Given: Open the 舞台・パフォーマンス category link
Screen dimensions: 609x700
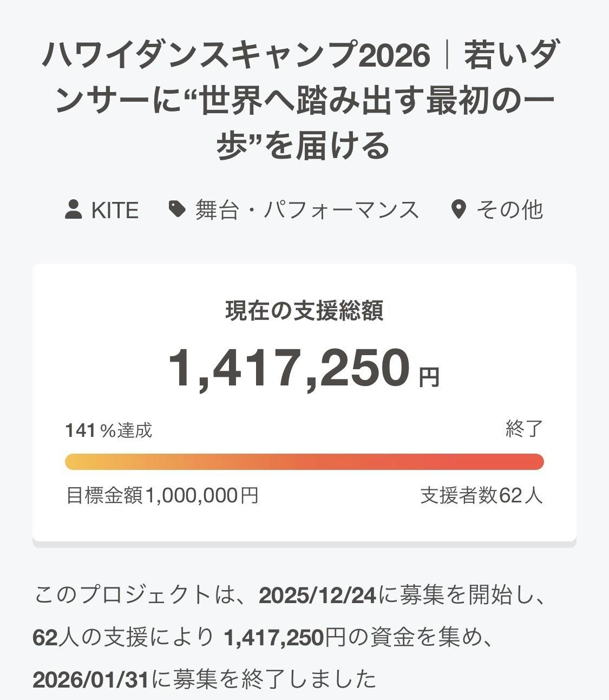Looking at the screenshot, I should 307,210.
